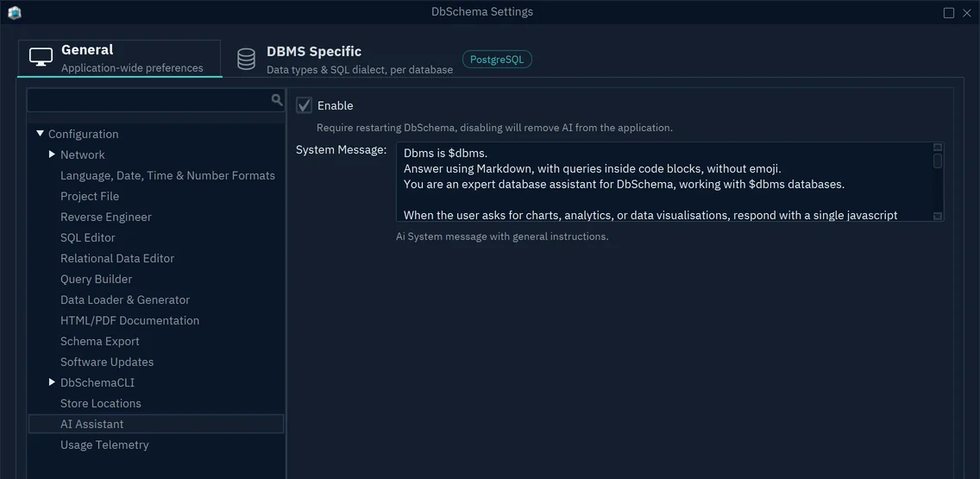Click the database cylinder icon
980x479 pixels.
click(246, 59)
